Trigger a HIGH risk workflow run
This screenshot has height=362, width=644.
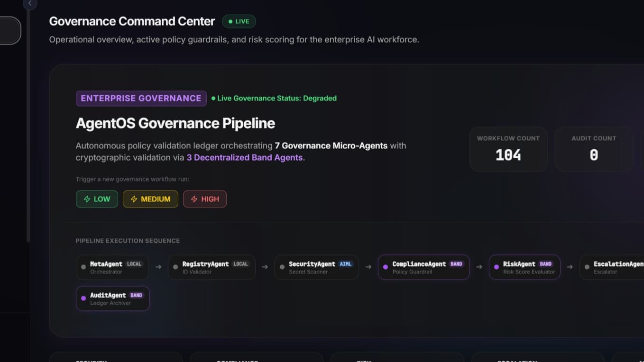point(205,199)
